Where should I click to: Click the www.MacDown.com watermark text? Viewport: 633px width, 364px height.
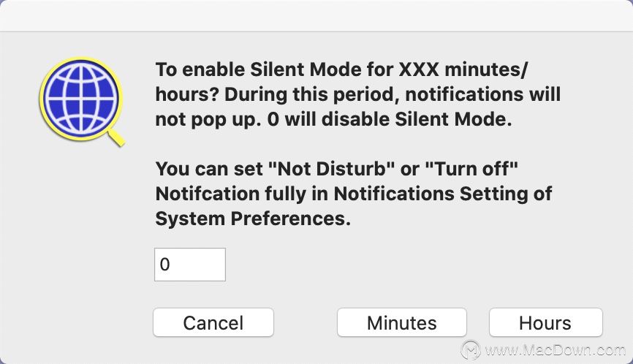(553, 350)
